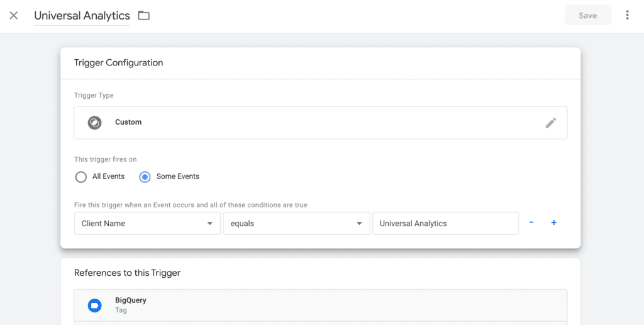Click the Trigger Configuration heading
This screenshot has height=325, width=644.
[118, 62]
